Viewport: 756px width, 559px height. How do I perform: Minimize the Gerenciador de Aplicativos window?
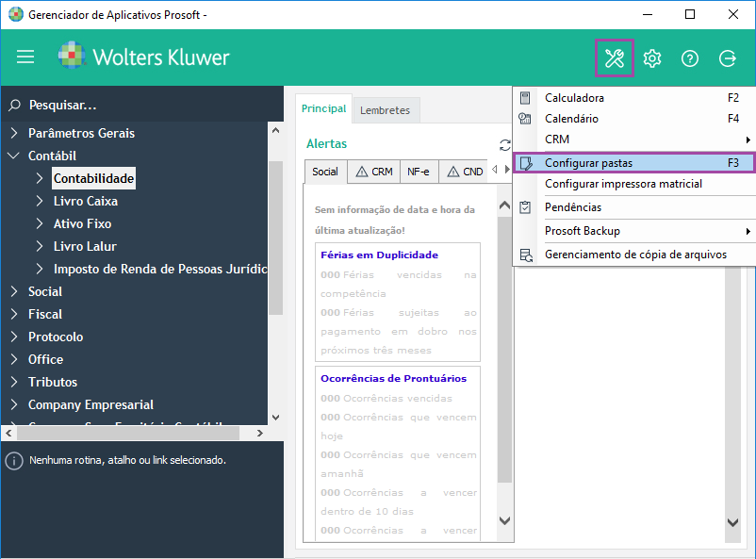648,14
